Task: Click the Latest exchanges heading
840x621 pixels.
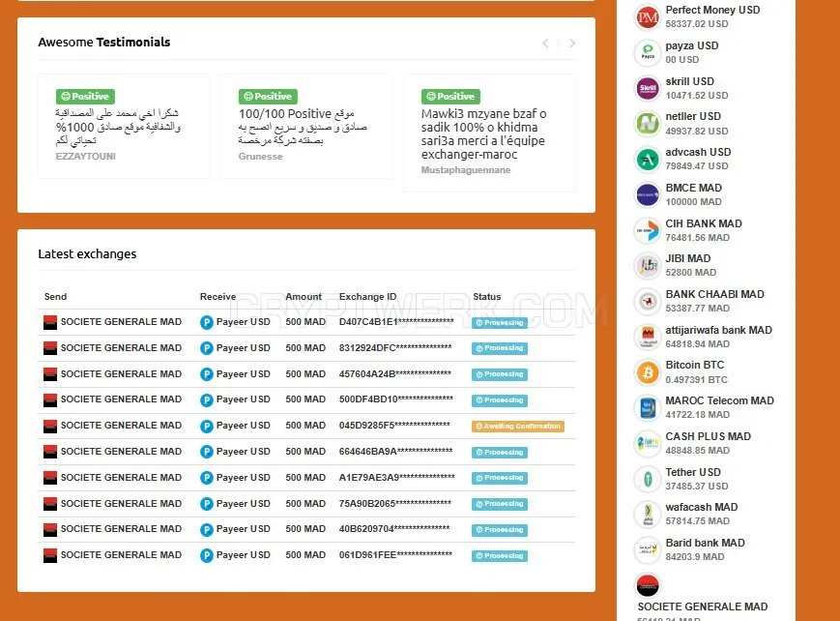Action: click(87, 254)
